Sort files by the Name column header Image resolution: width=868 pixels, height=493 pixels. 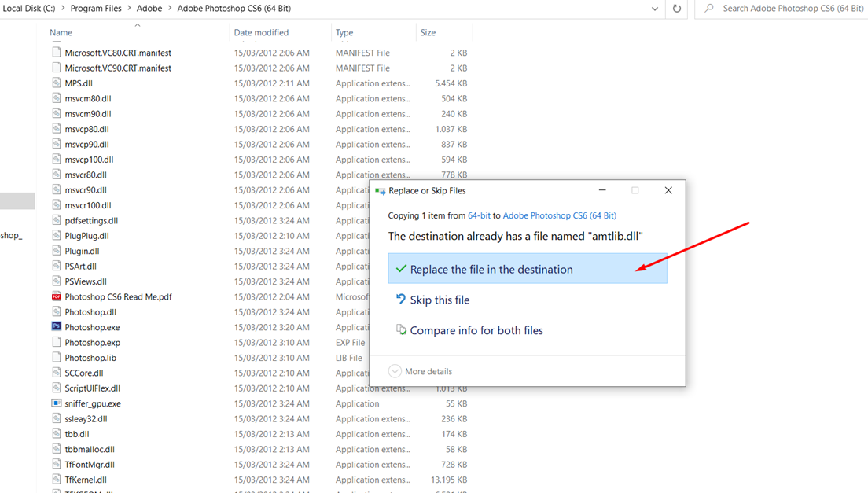[x=61, y=33]
